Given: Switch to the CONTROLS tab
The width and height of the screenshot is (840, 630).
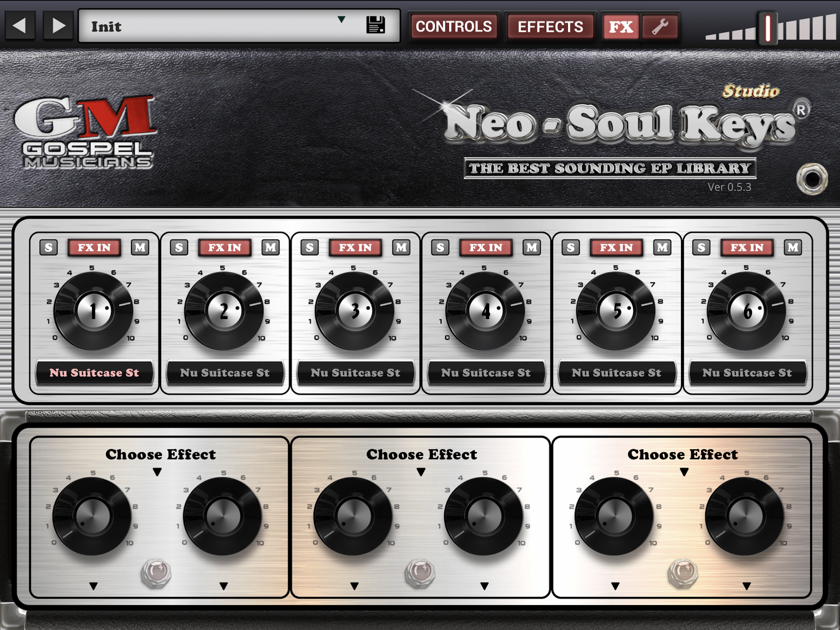Looking at the screenshot, I should [x=454, y=26].
